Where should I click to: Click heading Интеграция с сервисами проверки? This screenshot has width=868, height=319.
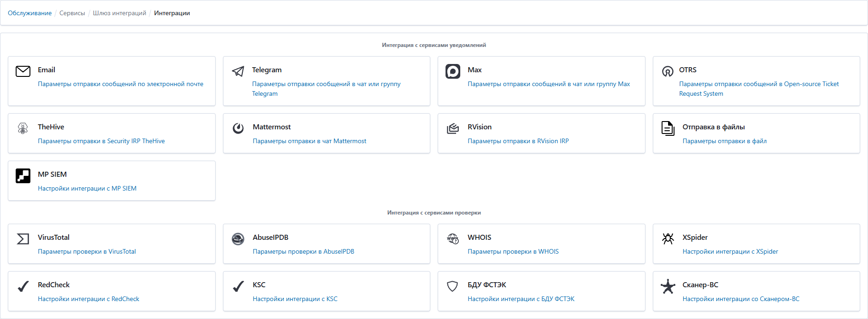pyautogui.click(x=434, y=213)
